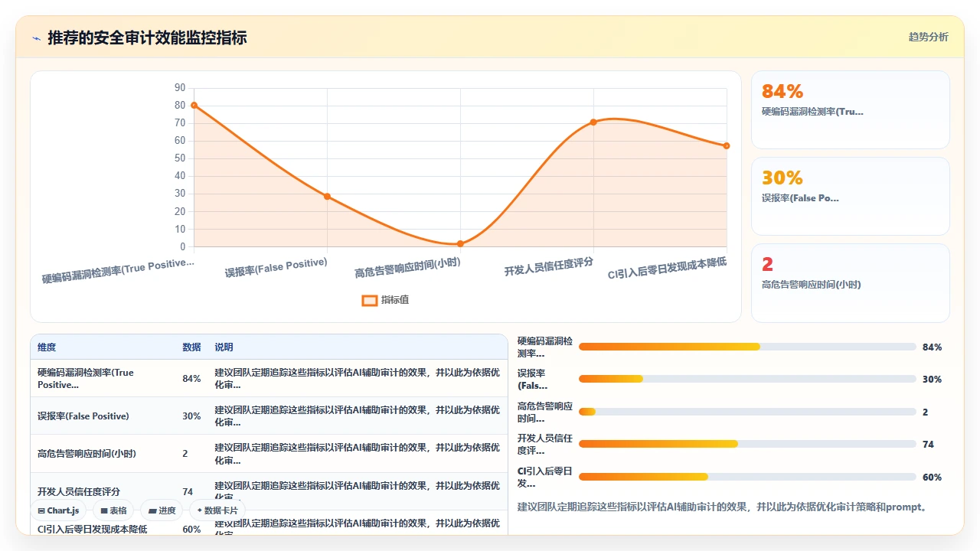Click x-axis label 硬编码漏洞检测率(True Positive...
980x551 pixels.
click(x=119, y=271)
